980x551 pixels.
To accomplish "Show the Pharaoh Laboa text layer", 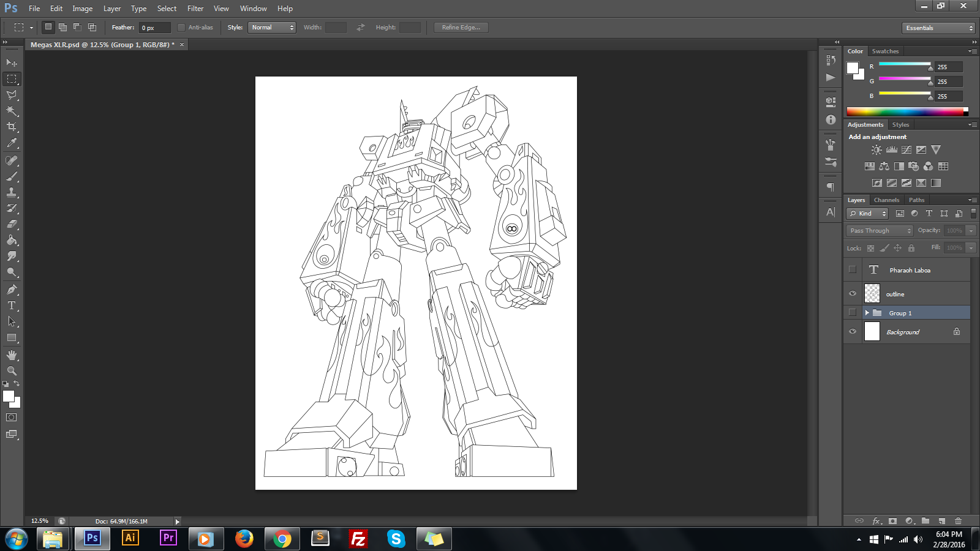I will tap(853, 270).
